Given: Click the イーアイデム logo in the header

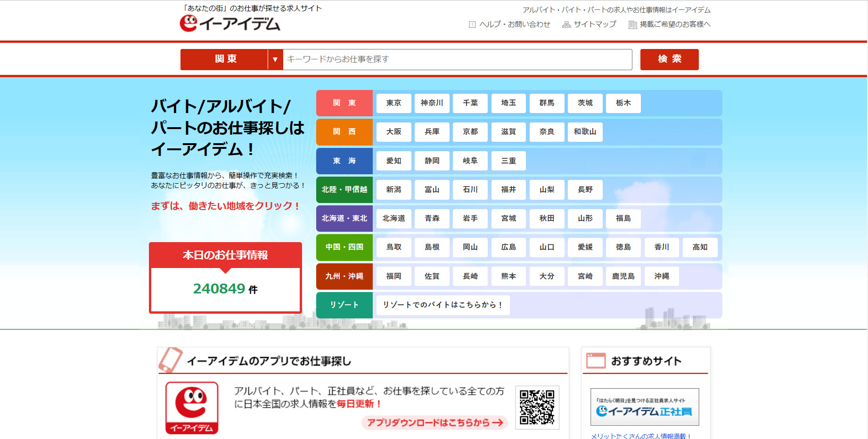Looking at the screenshot, I should (x=230, y=23).
